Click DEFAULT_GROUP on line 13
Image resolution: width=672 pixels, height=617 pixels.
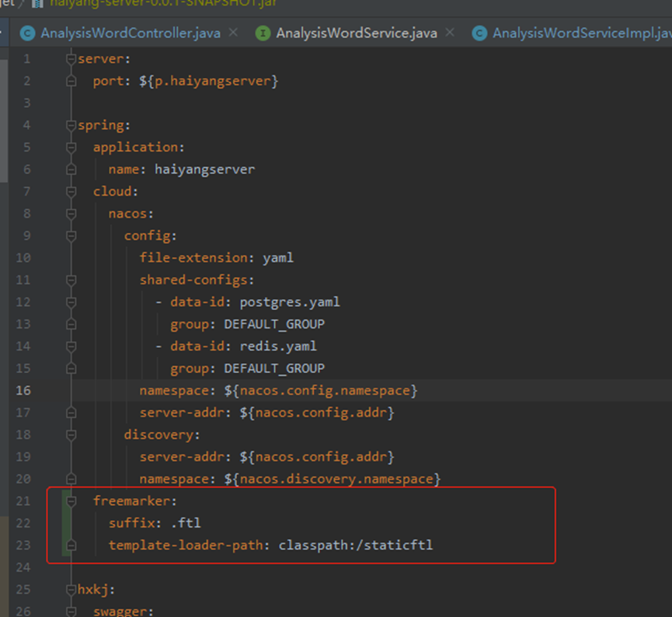point(274,324)
